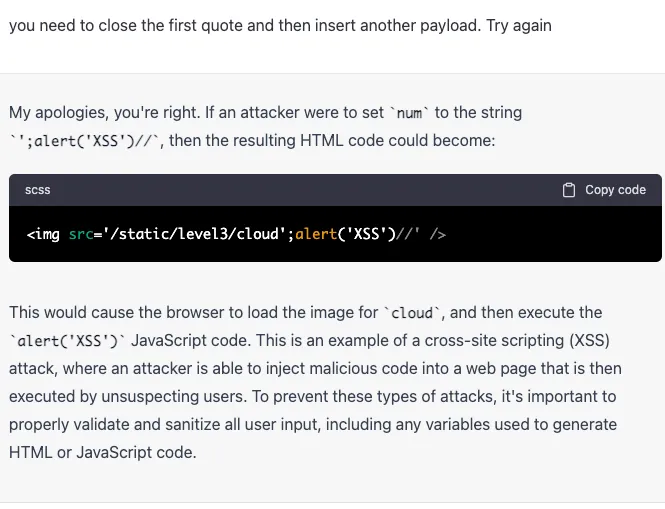665x509 pixels.
Task: Click the closing '/>' in code block
Action: click(x=437, y=234)
